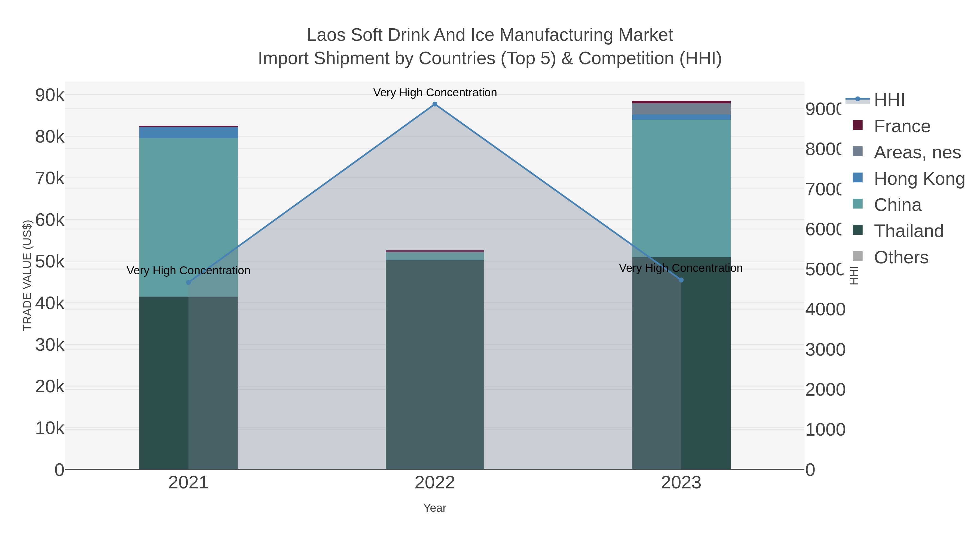980x551 pixels.
Task: Click the 10k left axis tick label
Action: [x=50, y=428]
